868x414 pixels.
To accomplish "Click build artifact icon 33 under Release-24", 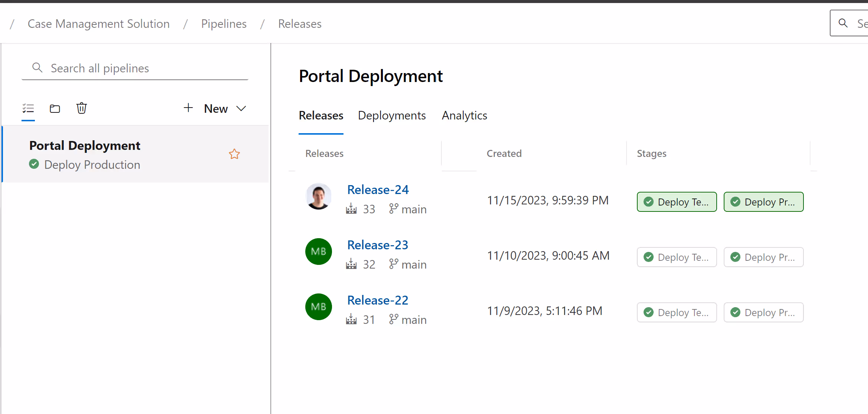I will tap(351, 209).
